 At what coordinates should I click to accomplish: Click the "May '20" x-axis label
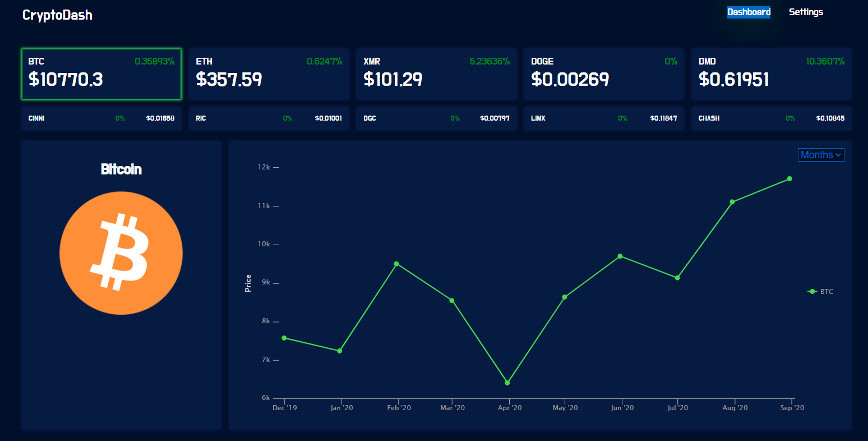(x=565, y=408)
